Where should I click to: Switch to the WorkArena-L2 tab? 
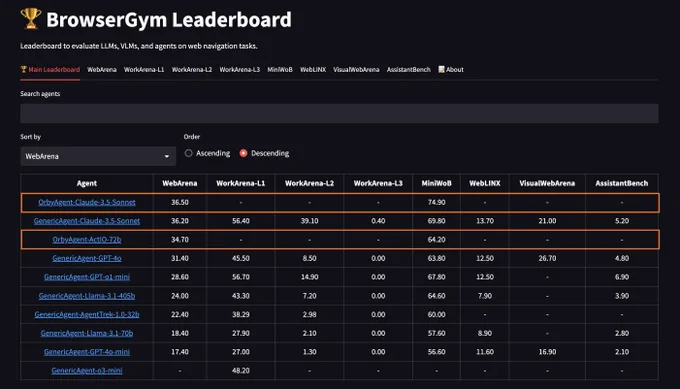(192, 69)
